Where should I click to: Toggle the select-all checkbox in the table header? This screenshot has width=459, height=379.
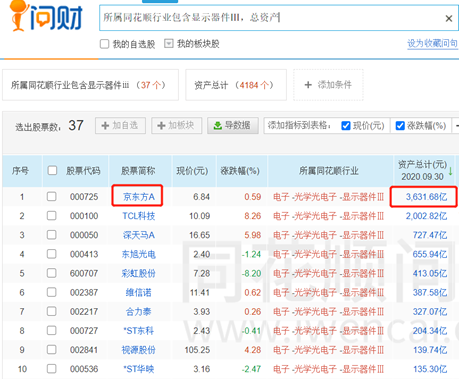(52, 171)
